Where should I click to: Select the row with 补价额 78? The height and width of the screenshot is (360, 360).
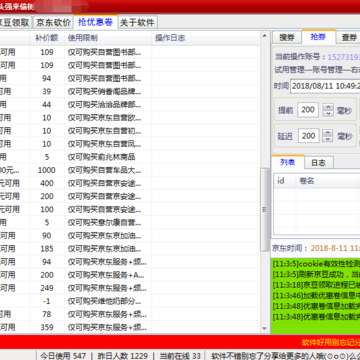tap(130, 314)
